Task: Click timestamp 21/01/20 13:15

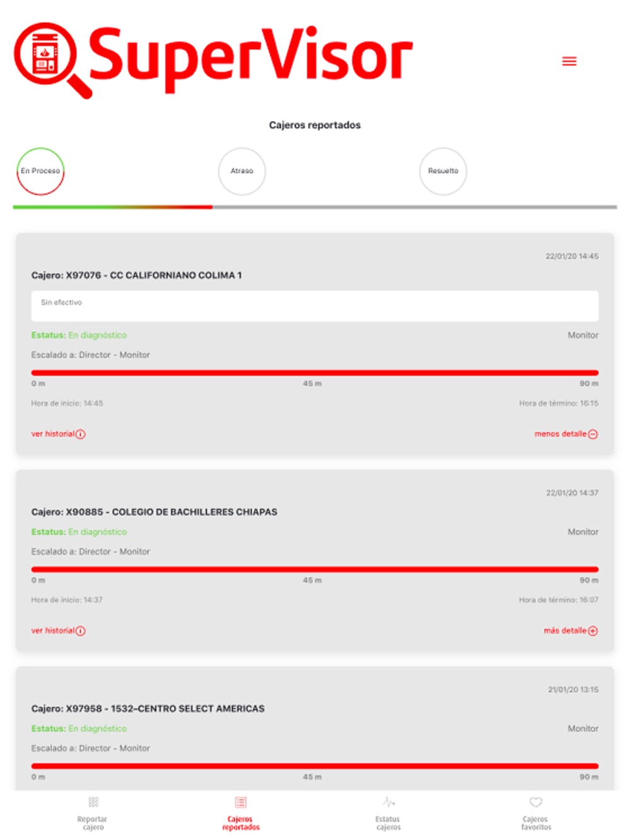Action: [x=573, y=690]
